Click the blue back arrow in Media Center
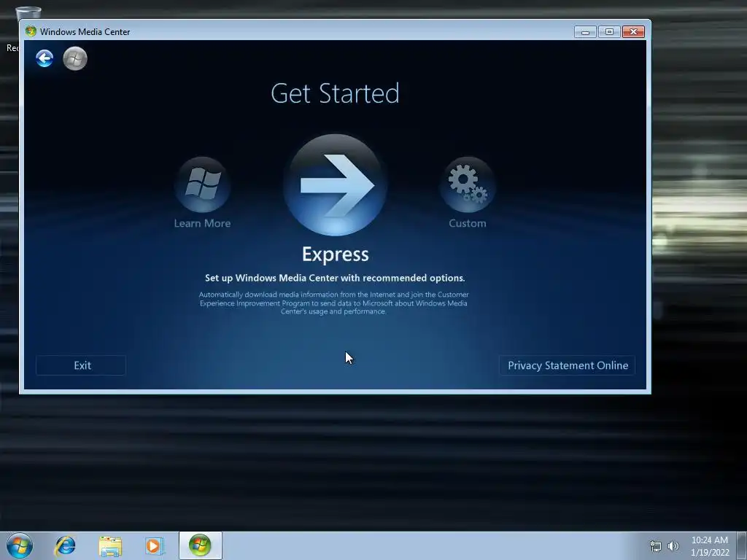This screenshot has width=747, height=560. [44, 58]
